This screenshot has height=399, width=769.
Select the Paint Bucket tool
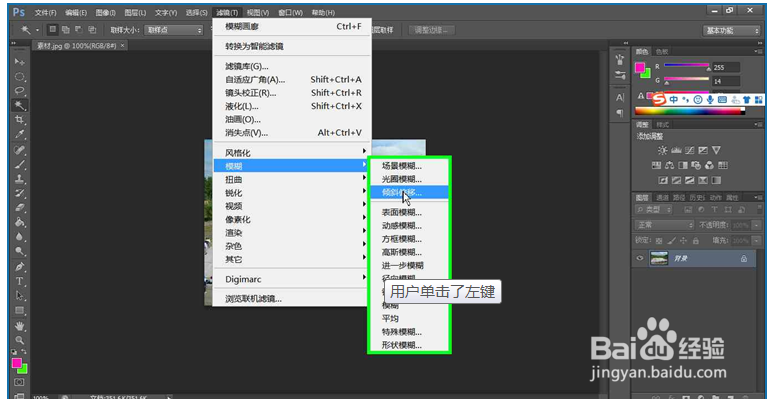click(x=20, y=222)
